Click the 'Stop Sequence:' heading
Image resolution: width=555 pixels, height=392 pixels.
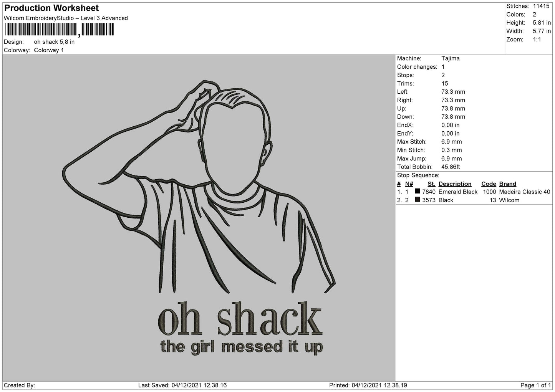(418, 175)
